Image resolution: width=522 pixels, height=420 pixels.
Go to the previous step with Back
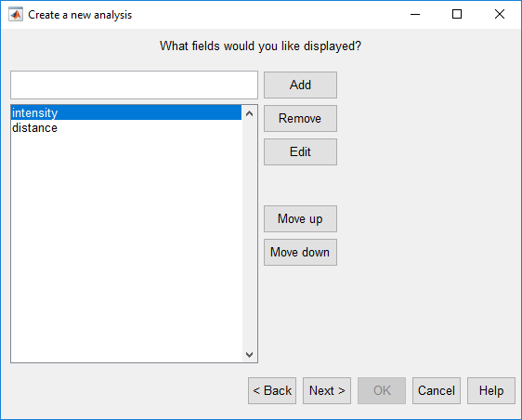point(272,390)
